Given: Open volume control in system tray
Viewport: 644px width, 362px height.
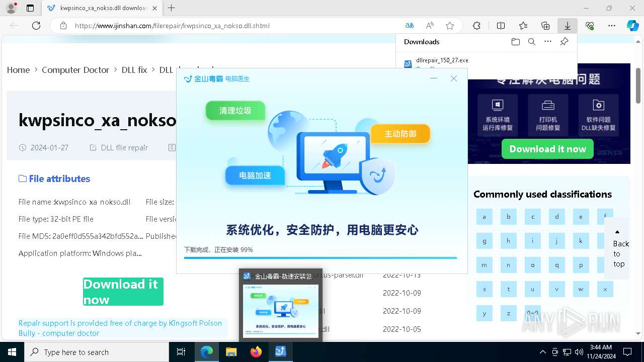Looking at the screenshot, I should [x=579, y=352].
